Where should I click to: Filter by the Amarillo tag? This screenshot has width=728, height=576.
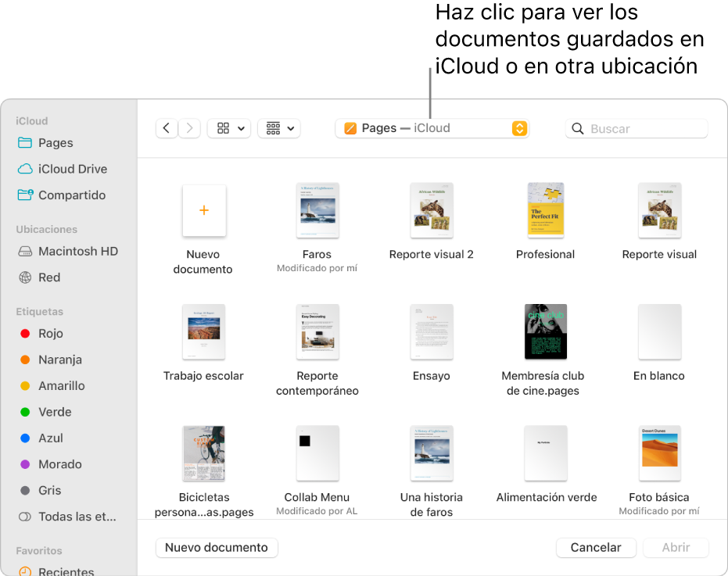pos(52,386)
